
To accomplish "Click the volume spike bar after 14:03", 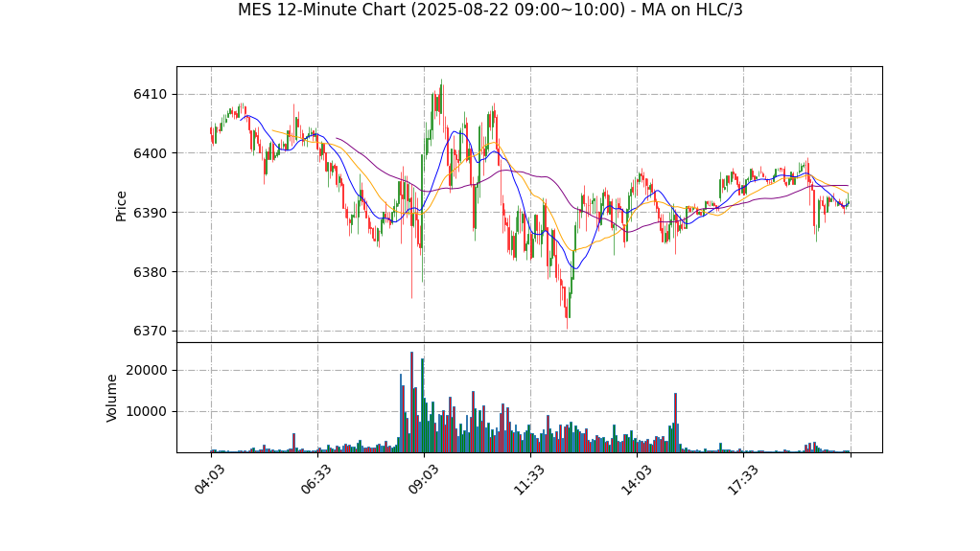I will click(x=676, y=423).
